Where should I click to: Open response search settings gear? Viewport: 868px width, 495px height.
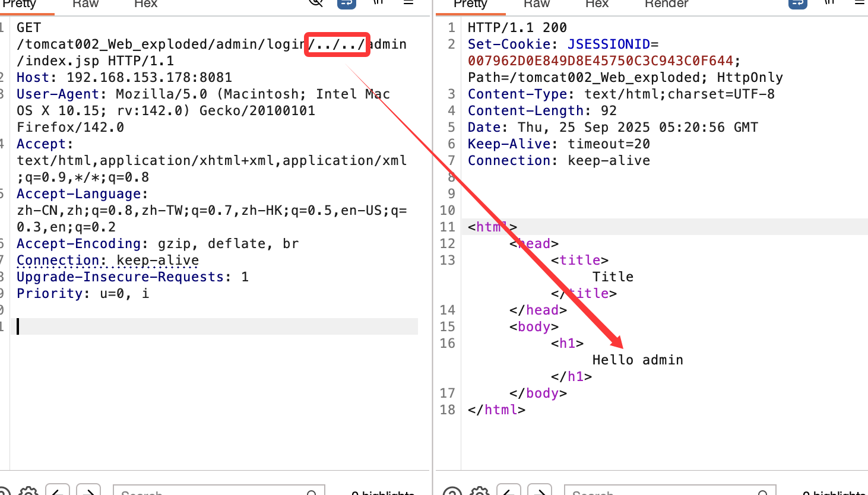(x=479, y=491)
